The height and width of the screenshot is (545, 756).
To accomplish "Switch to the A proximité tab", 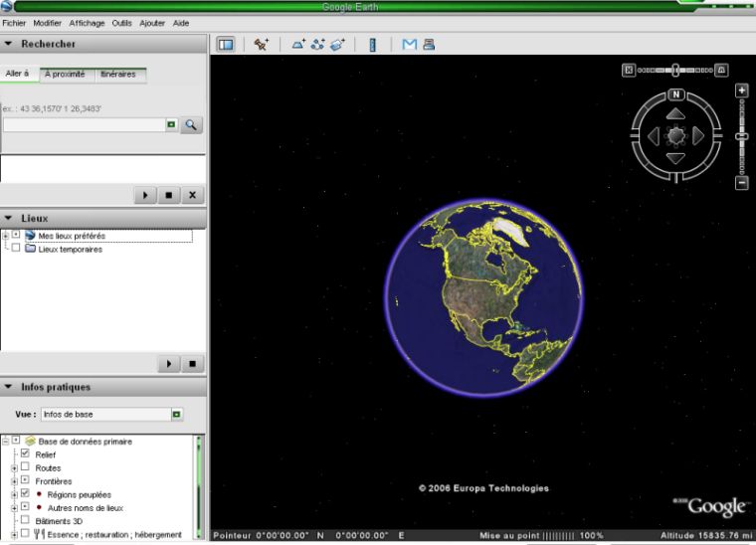I will pos(65,75).
